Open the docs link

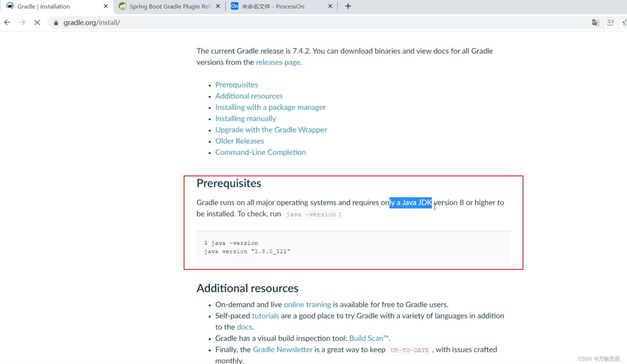244,327
